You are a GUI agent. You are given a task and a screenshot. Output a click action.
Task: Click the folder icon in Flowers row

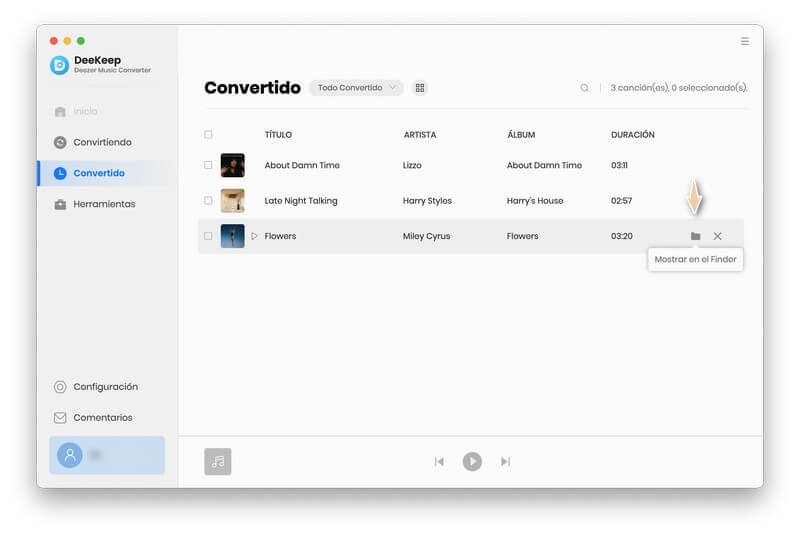[x=695, y=236]
